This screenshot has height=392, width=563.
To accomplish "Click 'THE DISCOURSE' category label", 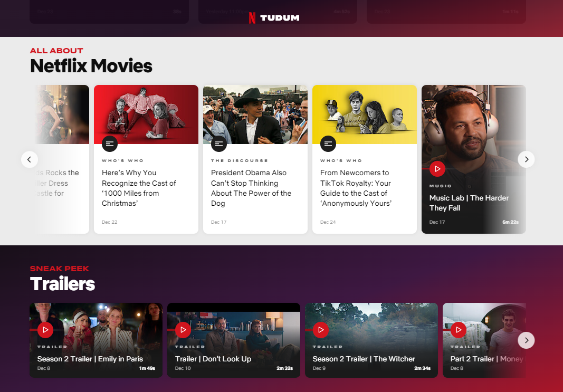I will (x=239, y=160).
